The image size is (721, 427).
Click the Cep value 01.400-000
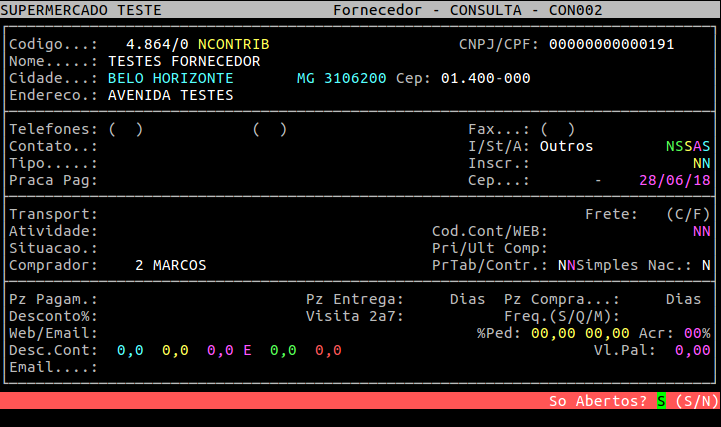point(485,78)
